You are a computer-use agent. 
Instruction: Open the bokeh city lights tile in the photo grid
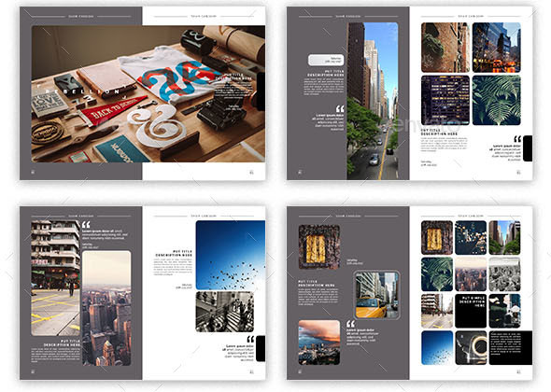(x=471, y=237)
